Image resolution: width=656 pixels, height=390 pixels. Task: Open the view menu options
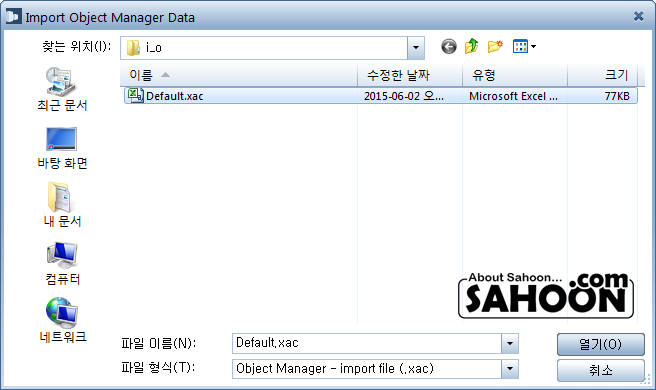point(524,46)
